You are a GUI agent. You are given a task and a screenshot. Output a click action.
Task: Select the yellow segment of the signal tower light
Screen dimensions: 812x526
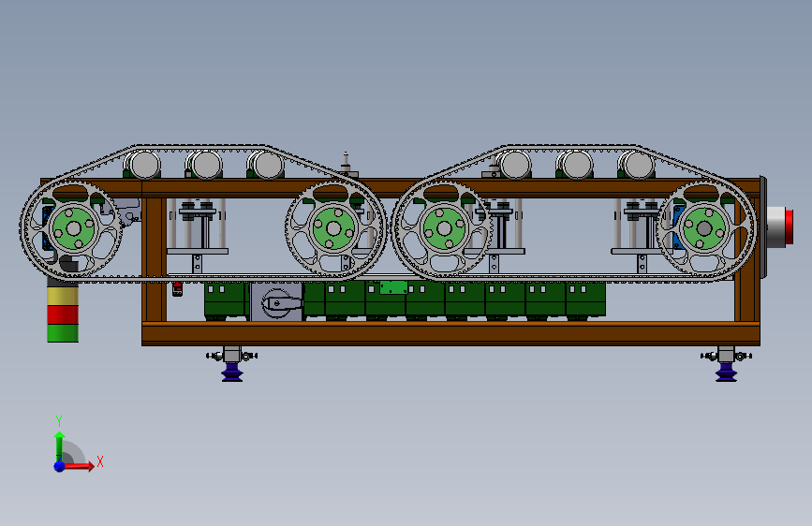63,296
